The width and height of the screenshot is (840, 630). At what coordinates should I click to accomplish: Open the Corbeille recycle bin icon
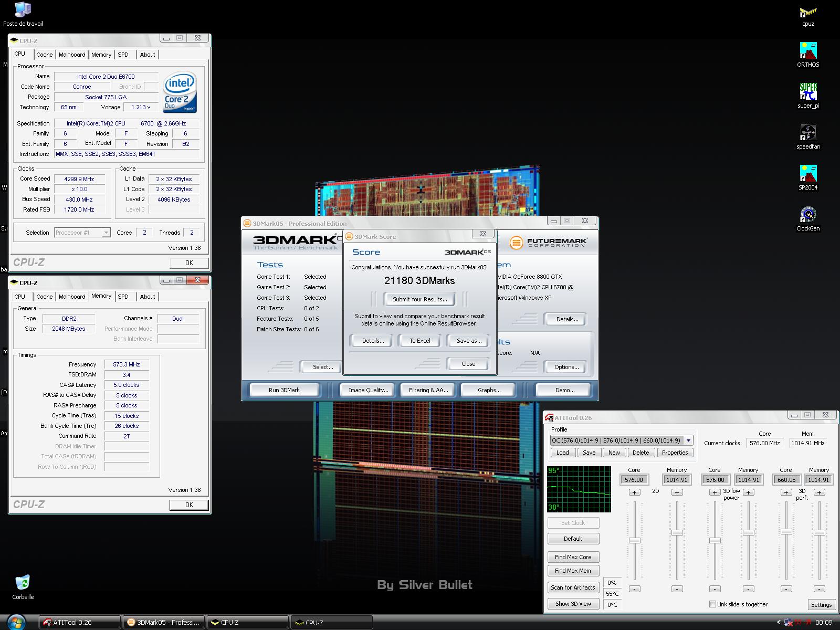(x=23, y=587)
